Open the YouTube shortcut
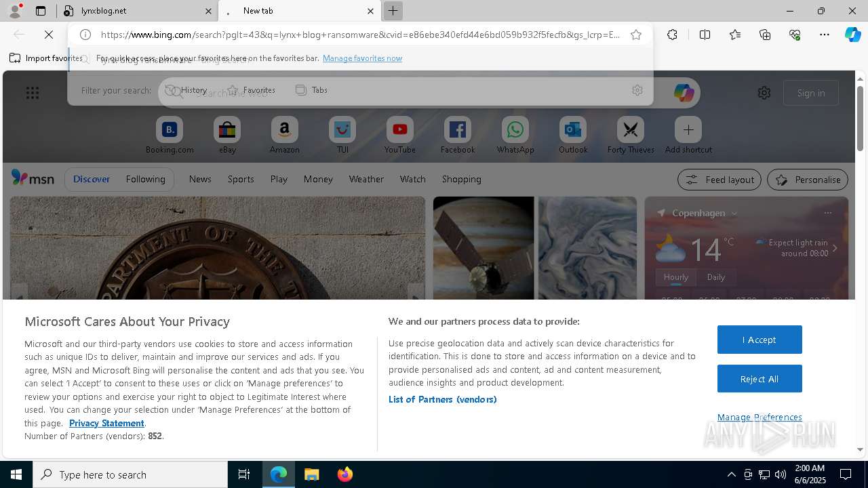The image size is (868, 488). 400,135
